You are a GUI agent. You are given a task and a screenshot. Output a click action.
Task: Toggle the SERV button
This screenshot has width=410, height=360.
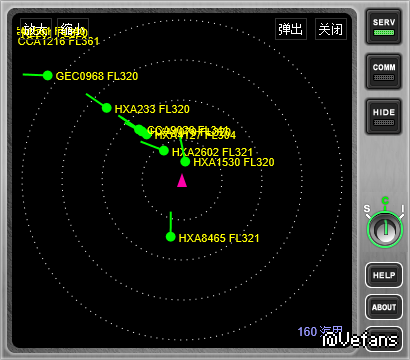[384, 27]
